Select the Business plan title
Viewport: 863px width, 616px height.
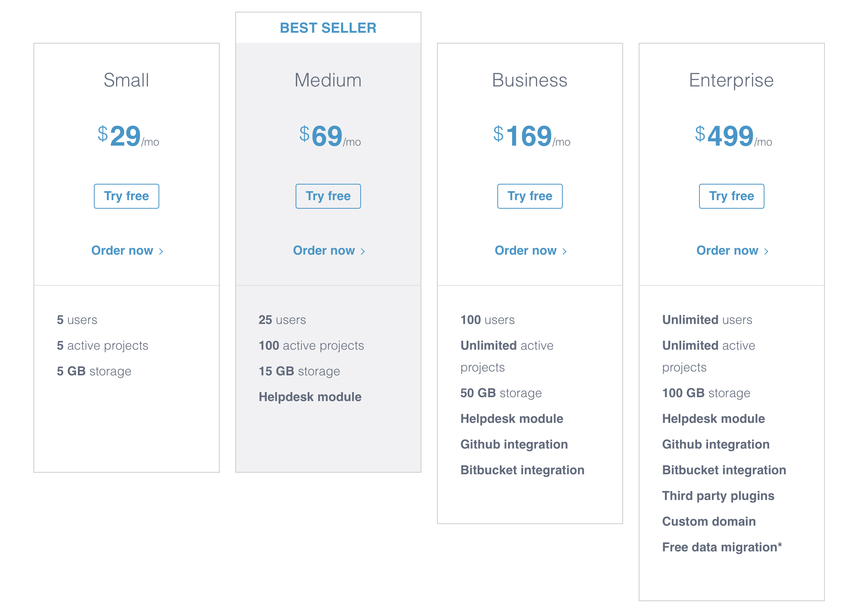(x=530, y=80)
